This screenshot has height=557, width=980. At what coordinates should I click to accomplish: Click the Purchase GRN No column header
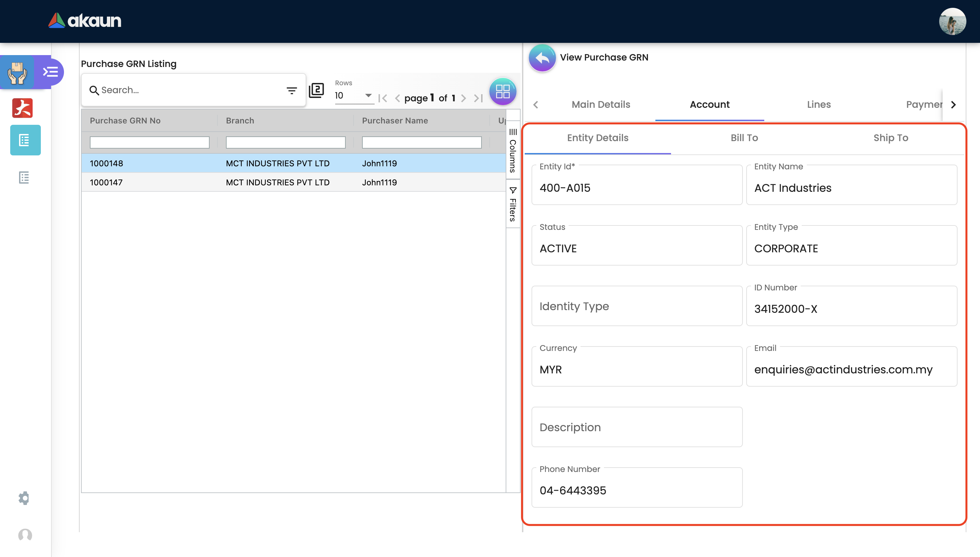125,120
